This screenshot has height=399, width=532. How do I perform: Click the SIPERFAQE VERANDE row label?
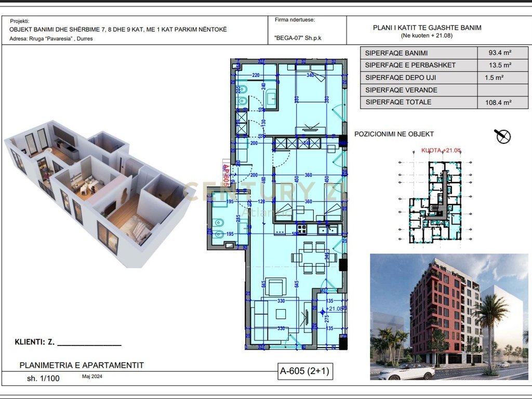tap(401, 90)
